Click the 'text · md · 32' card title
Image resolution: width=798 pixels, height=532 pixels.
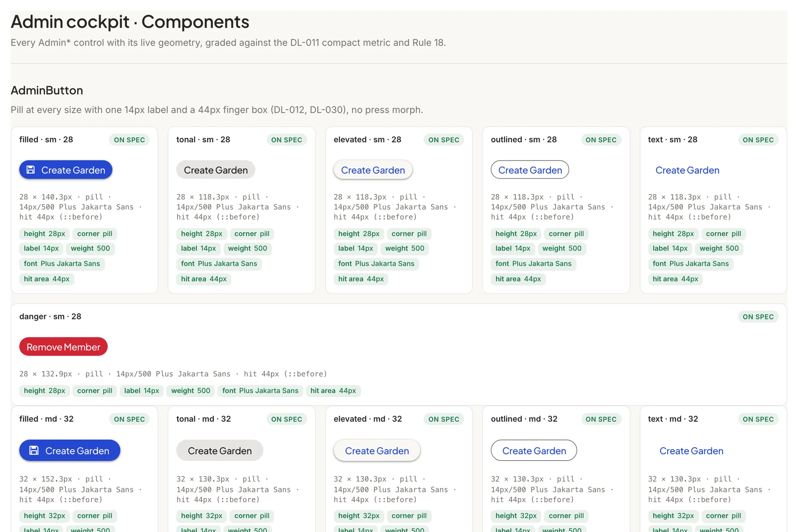(673, 419)
